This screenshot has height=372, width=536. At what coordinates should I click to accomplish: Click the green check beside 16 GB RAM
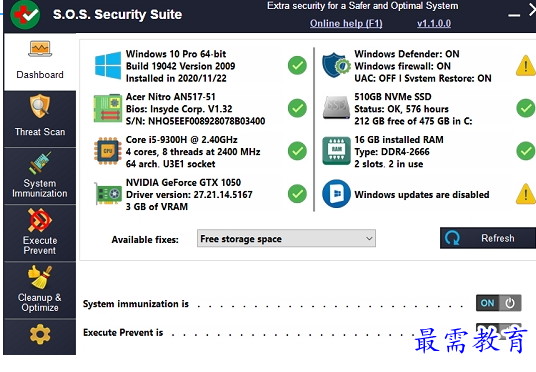coord(525,151)
